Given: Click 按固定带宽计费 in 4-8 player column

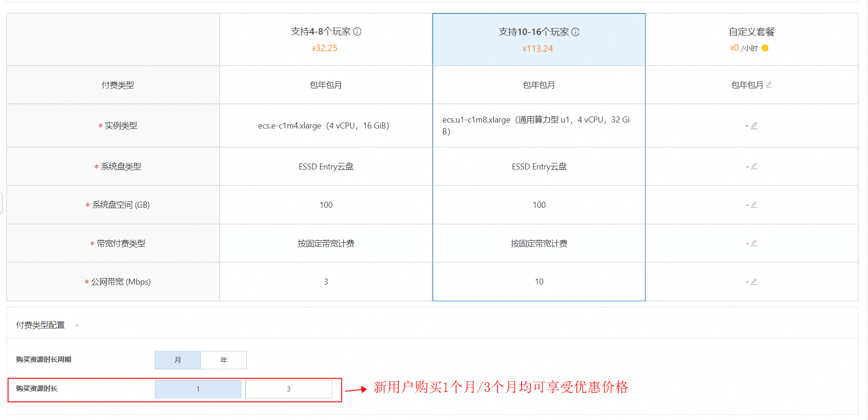Looking at the screenshot, I should pos(326,243).
